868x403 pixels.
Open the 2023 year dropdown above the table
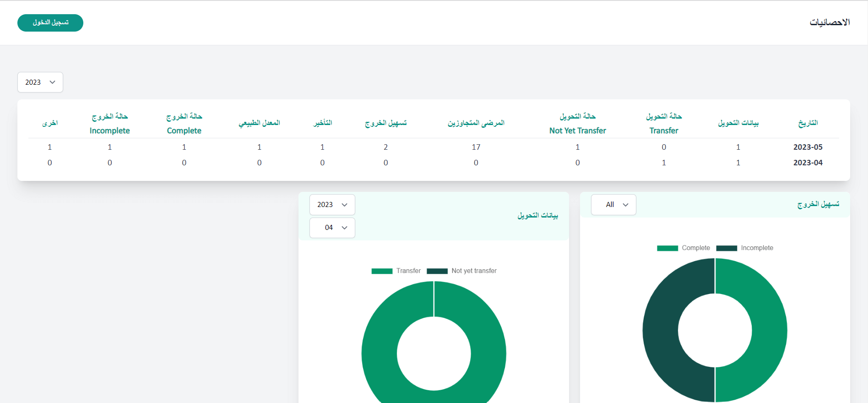coord(40,82)
